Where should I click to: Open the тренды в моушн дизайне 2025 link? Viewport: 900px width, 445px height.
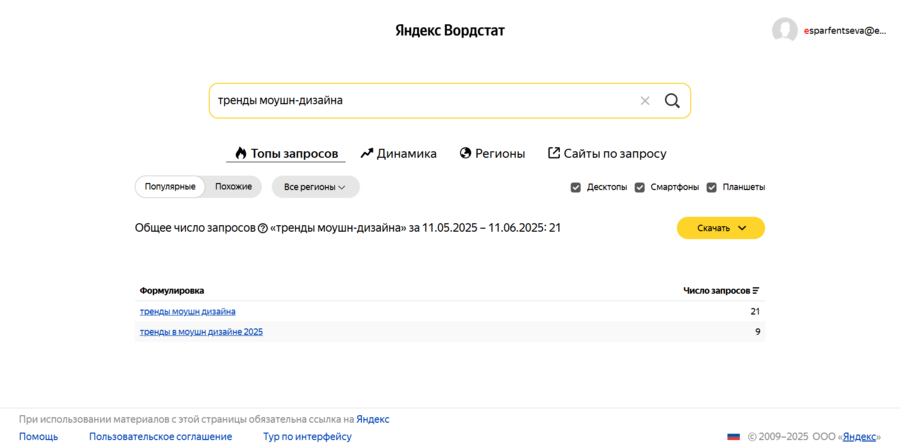point(201,332)
